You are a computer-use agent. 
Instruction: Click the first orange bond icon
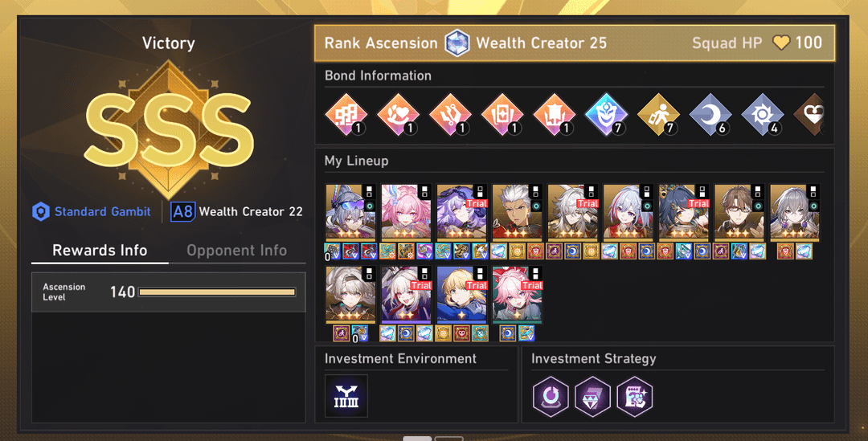click(346, 115)
